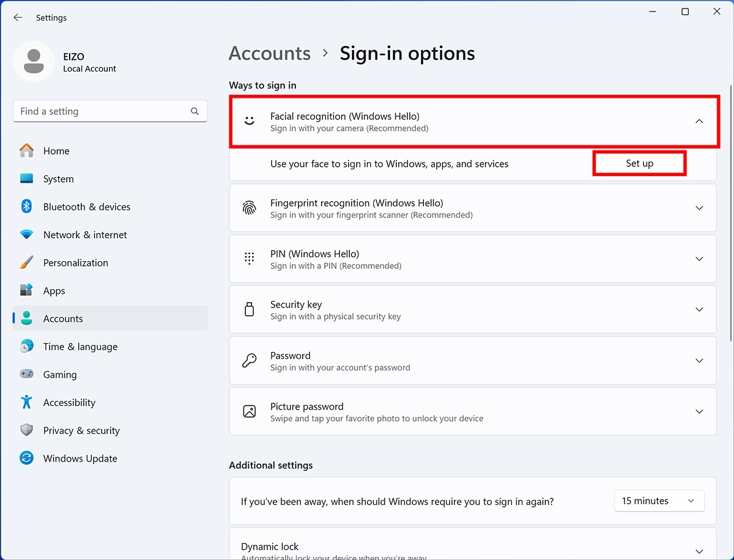The width and height of the screenshot is (734, 560).
Task: Click the PIN keypad dots icon
Action: coord(249,259)
